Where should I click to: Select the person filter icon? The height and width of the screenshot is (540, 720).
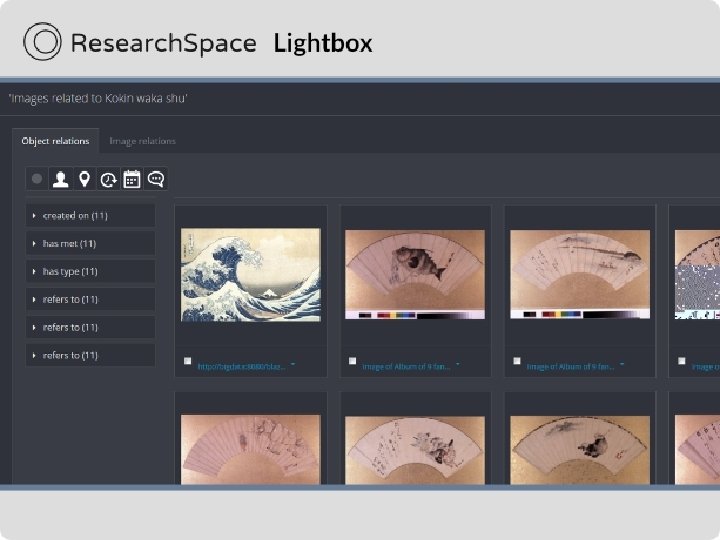(x=61, y=179)
